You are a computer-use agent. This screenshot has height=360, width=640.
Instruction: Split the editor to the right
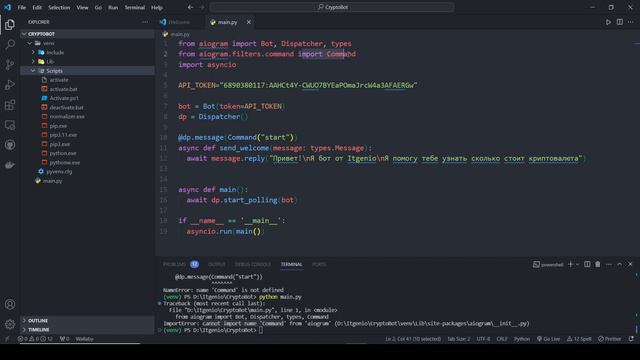(x=620, y=22)
